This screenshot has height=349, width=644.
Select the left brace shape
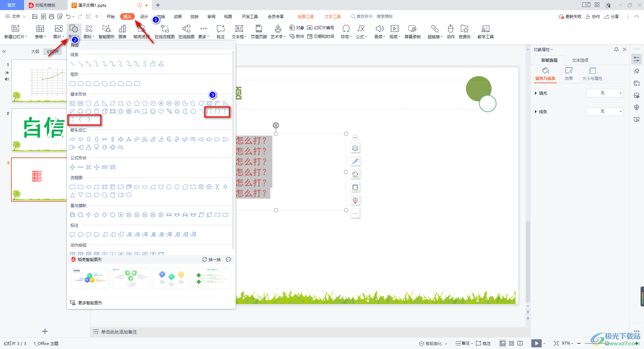[x=80, y=119]
